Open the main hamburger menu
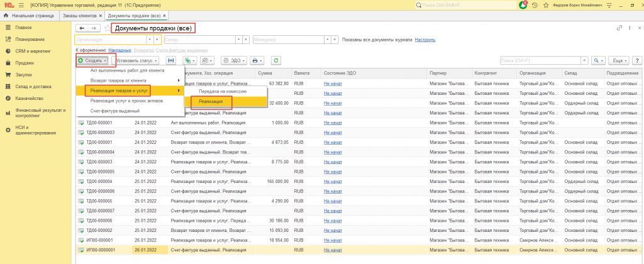Screen dimensions: 644x264 click(x=21, y=5)
